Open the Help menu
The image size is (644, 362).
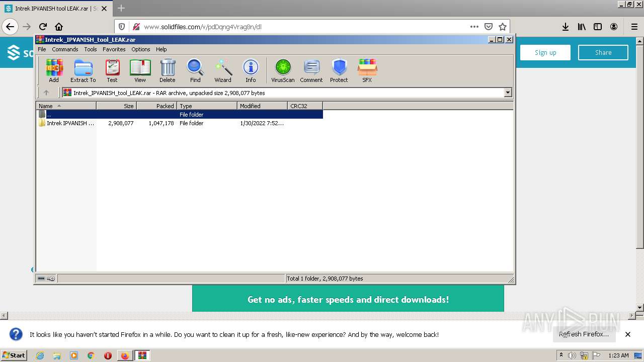[161, 49]
